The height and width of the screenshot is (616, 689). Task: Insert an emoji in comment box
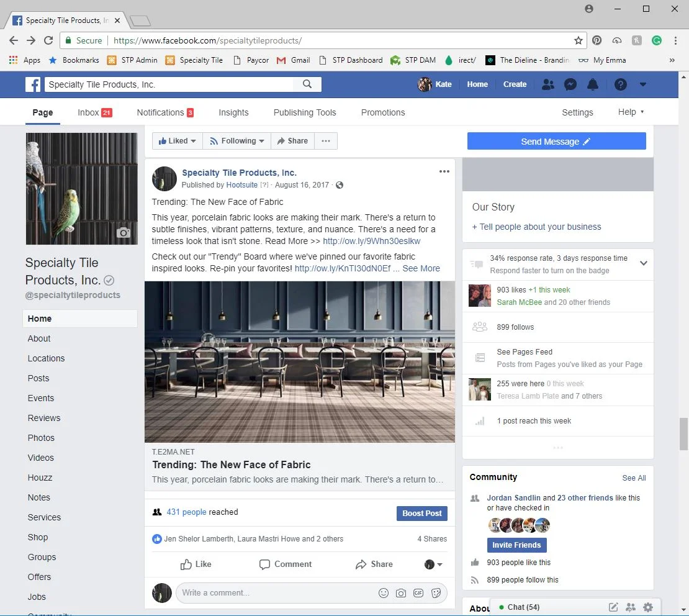tap(384, 593)
